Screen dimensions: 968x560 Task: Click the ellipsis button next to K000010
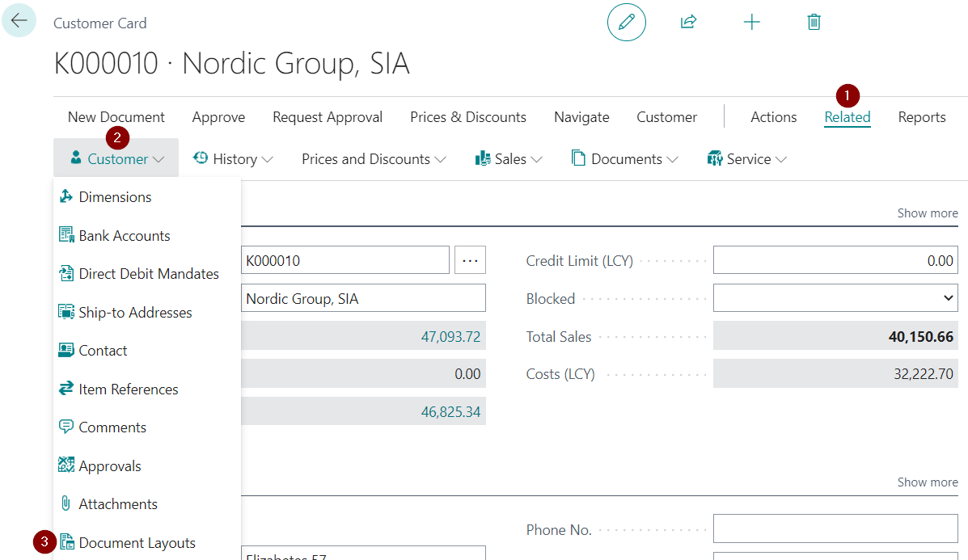tap(471, 260)
